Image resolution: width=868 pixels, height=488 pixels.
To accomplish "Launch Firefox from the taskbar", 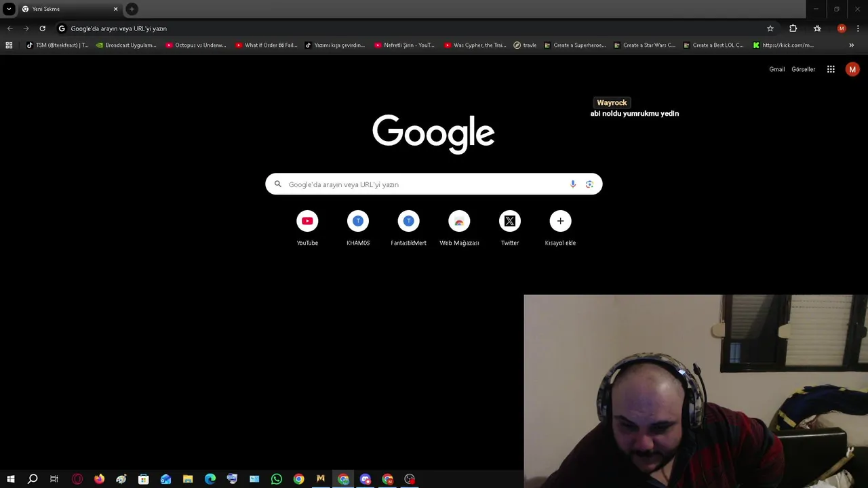I will [x=99, y=479].
